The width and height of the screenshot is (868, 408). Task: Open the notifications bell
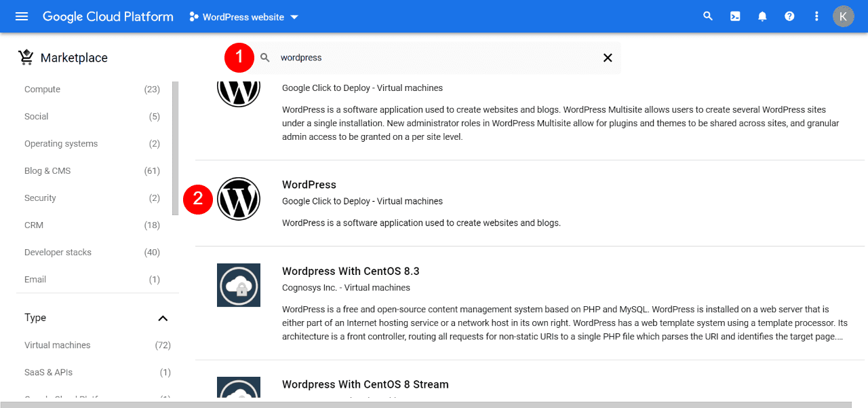tap(762, 16)
